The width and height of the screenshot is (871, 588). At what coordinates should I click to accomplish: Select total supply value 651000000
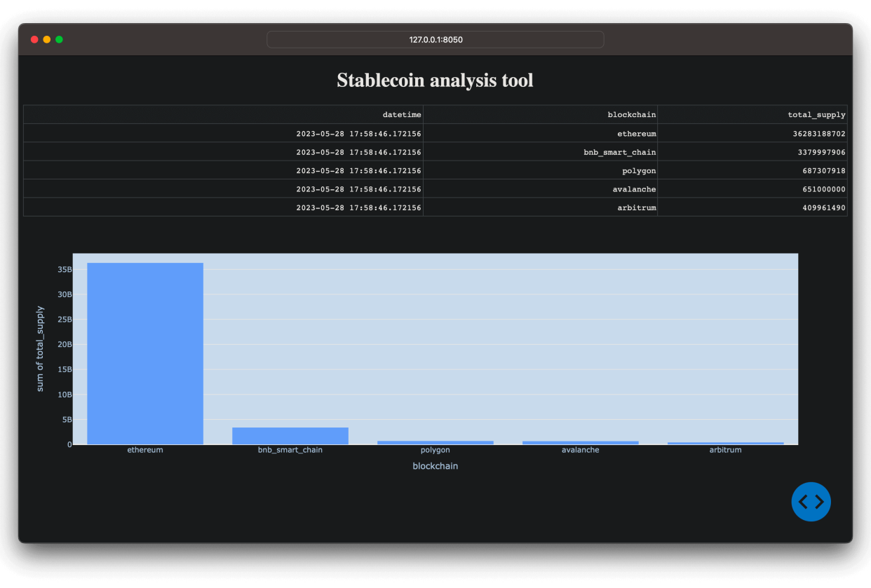819,189
